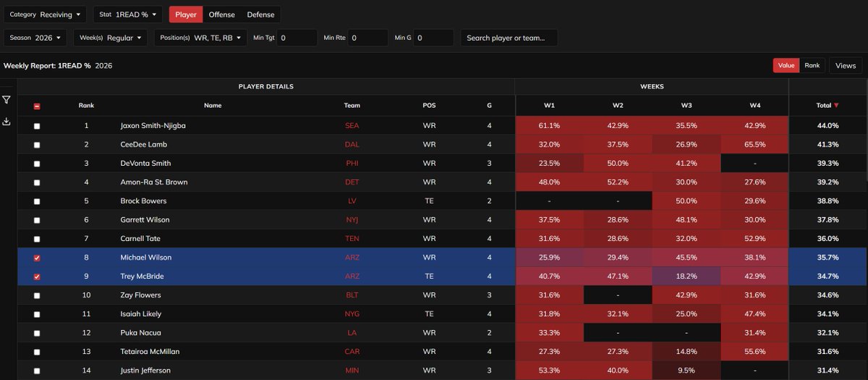Open CeeDee Lamb player name
The height and width of the screenshot is (380, 868).
pyautogui.click(x=142, y=145)
